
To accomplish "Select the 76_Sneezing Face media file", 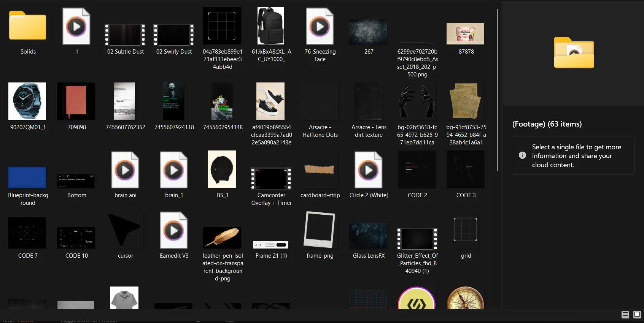I will click(320, 27).
